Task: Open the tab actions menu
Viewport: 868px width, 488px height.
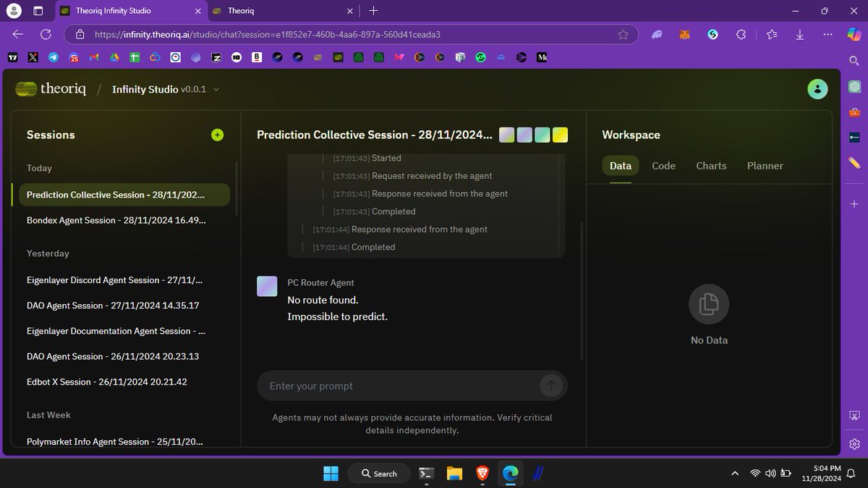Action: click(38, 11)
